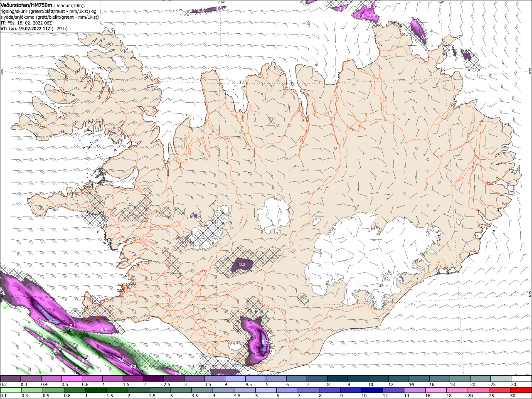Pick the white snow legend swatch at 30
Viewport: 532px width, 399px height.
click(x=522, y=379)
